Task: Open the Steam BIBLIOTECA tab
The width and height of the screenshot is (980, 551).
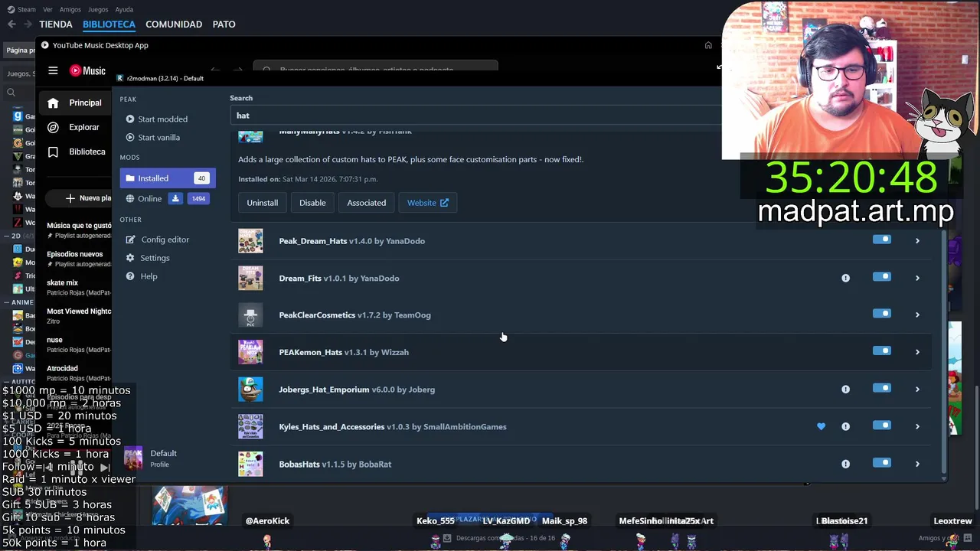Action: pos(109,24)
